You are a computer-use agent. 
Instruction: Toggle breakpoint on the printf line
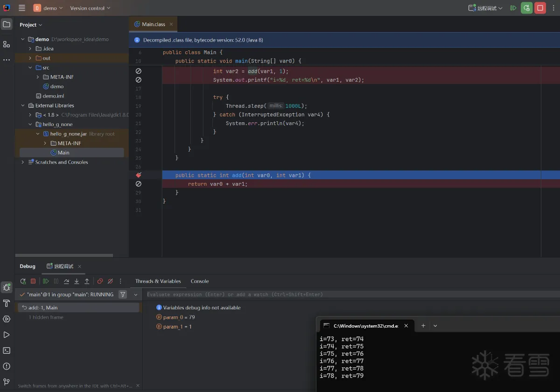[139, 80]
